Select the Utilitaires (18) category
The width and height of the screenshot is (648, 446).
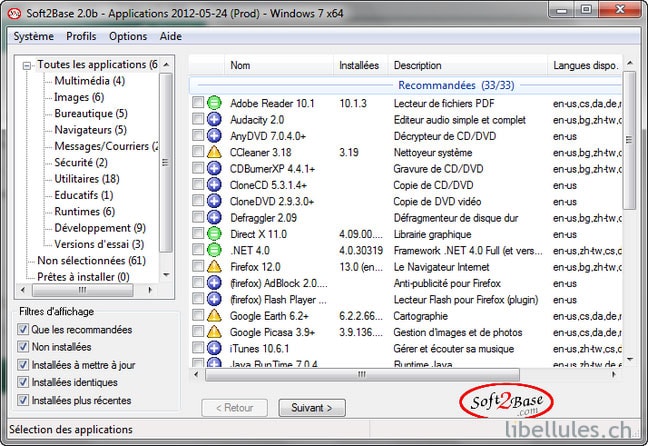click(87, 179)
